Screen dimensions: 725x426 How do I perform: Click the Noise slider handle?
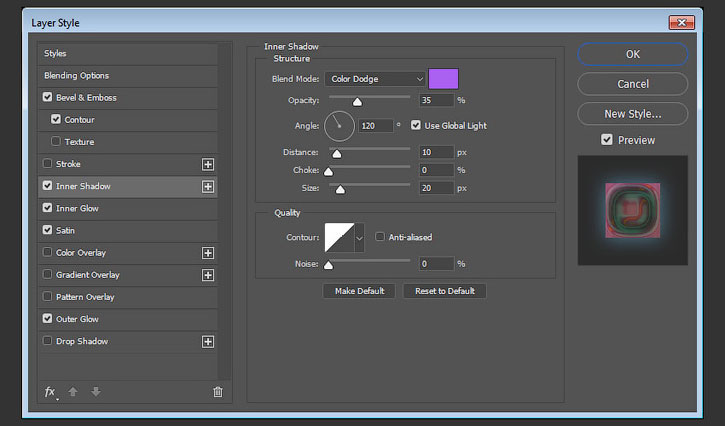[x=328, y=265]
